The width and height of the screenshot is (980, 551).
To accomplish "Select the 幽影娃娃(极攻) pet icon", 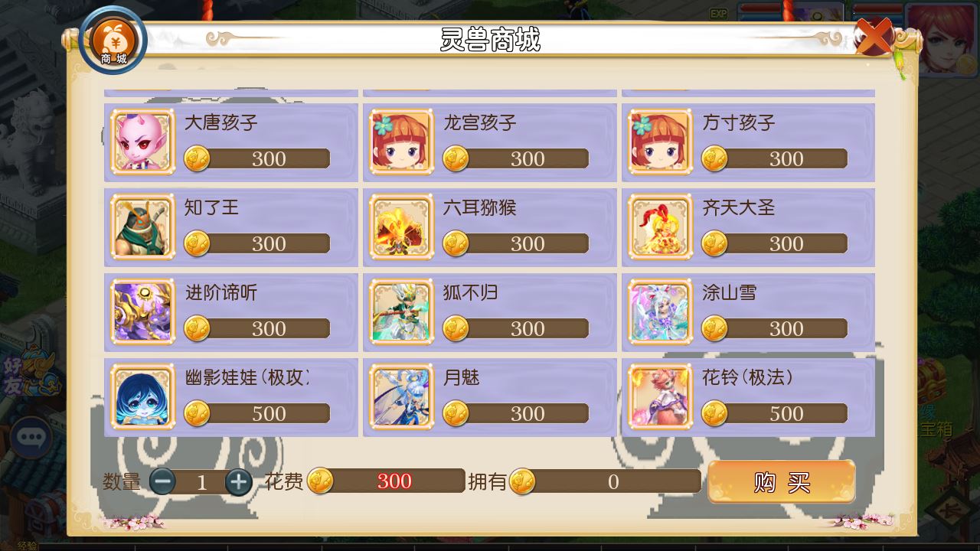I will pyautogui.click(x=142, y=397).
